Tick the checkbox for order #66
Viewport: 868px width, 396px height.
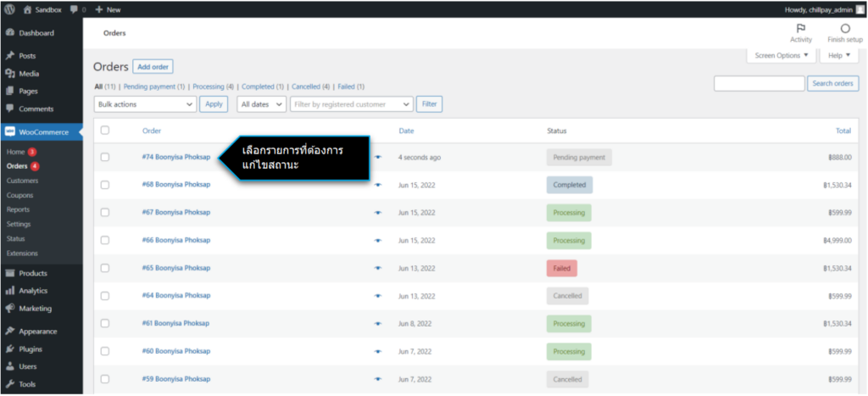click(x=104, y=240)
